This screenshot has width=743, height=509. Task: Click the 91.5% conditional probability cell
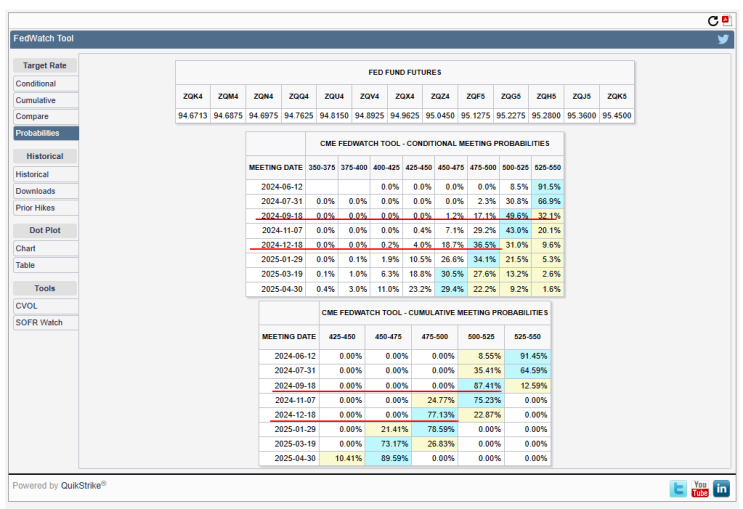[548, 187]
